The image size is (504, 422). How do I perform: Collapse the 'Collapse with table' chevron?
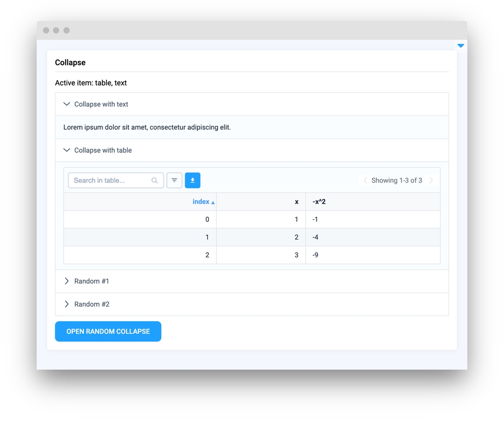pos(67,150)
